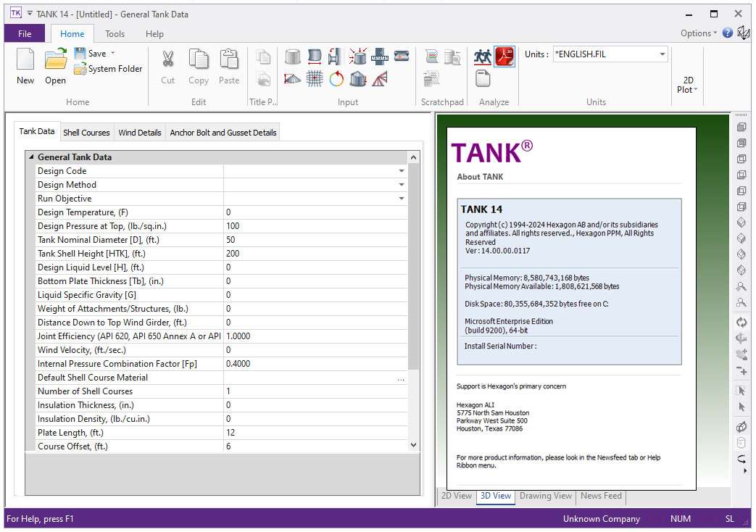Open the Help ribbon tab
The image size is (756, 532).
(x=154, y=34)
